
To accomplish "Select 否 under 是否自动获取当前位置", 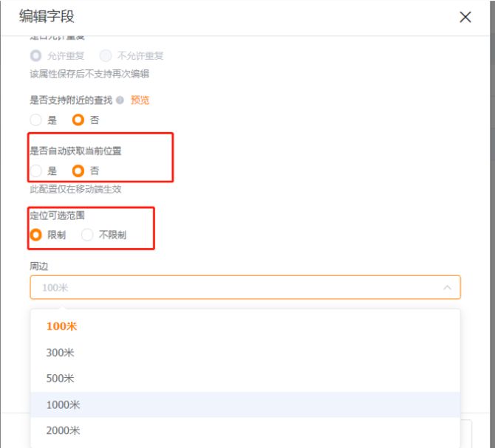I will (77, 170).
